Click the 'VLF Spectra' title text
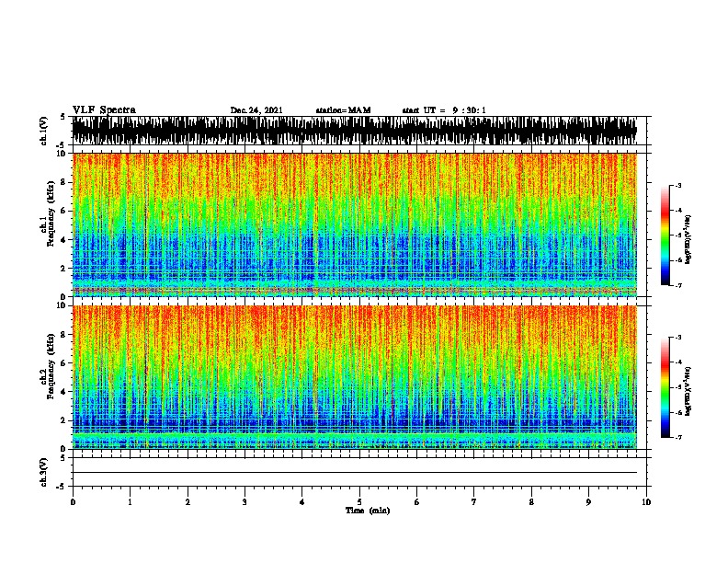This screenshot has height=563, width=728. [104, 110]
